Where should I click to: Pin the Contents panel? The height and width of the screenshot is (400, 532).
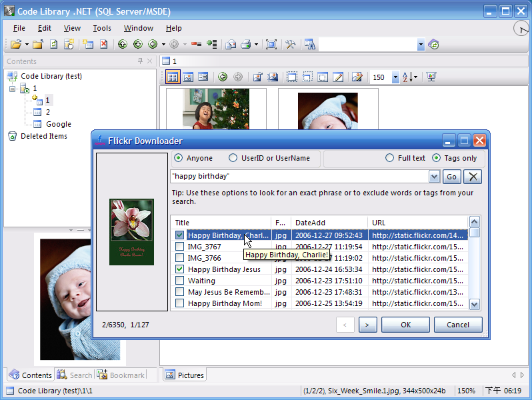140,61
